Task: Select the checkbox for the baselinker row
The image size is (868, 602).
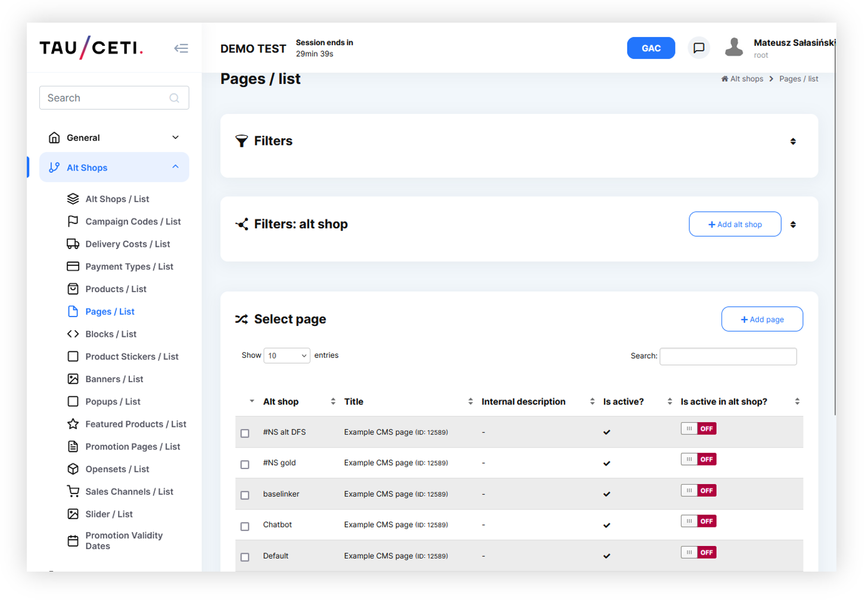Action: [x=245, y=495]
